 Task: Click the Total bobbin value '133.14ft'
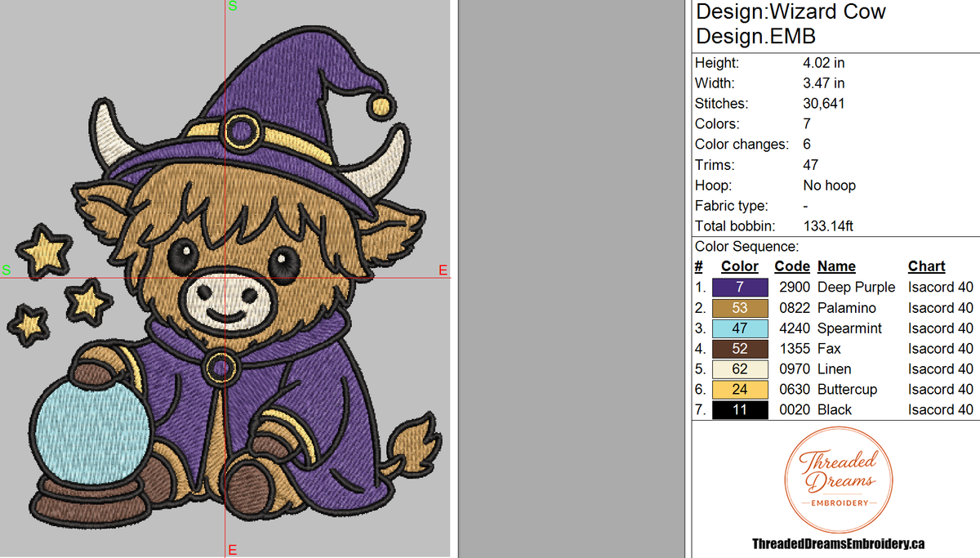coord(828,226)
